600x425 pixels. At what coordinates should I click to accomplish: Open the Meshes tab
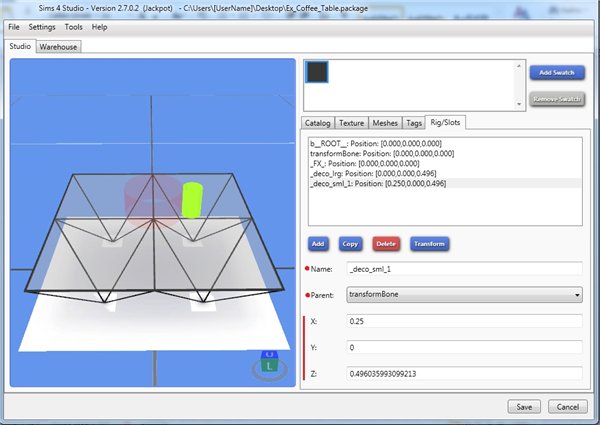point(385,123)
